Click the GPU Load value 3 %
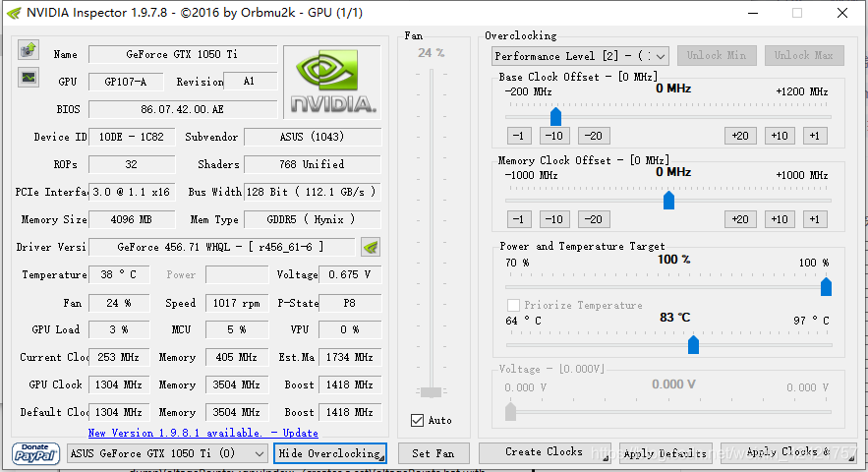868x472 pixels. 119,329
